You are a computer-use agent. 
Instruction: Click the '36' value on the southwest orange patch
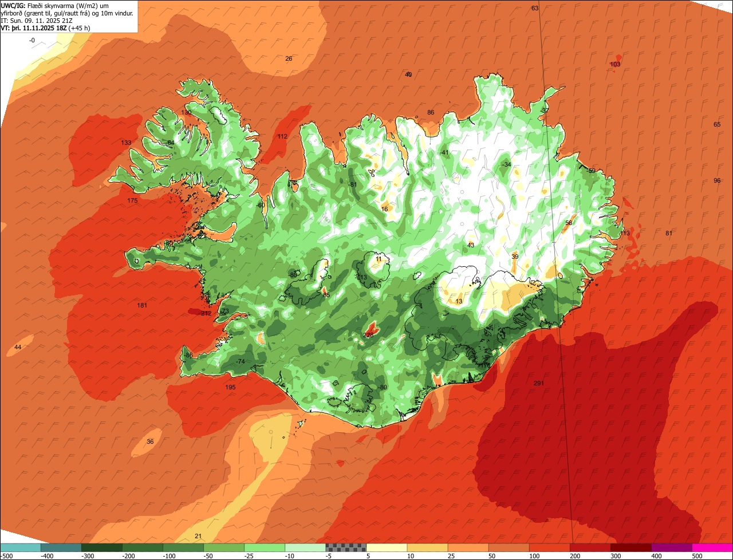click(150, 441)
